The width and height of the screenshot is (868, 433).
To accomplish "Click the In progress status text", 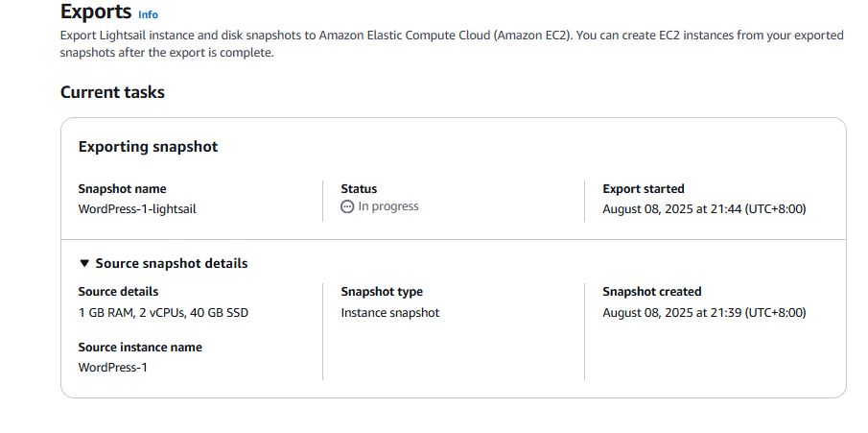I will point(388,206).
